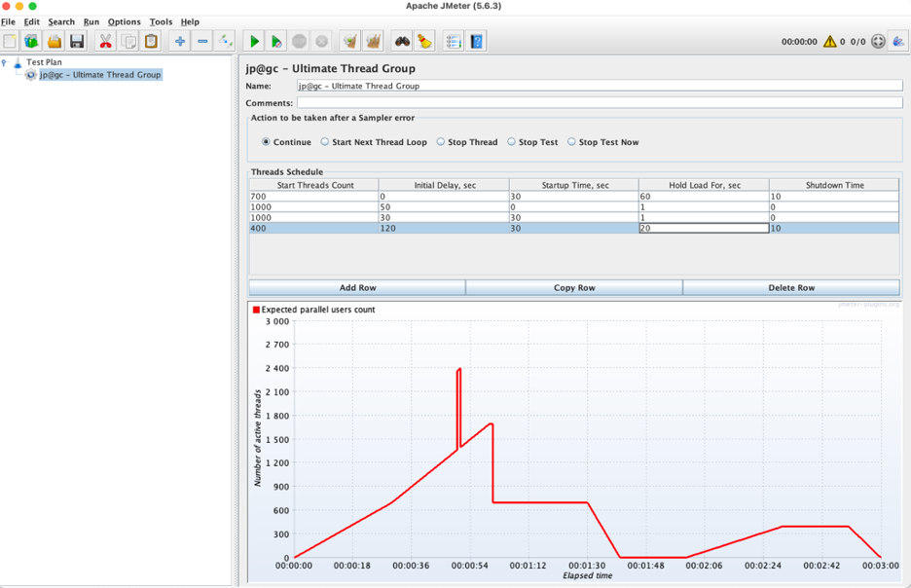This screenshot has width=911, height=588.
Task: Click the remote engines globe icon
Action: tap(879, 41)
